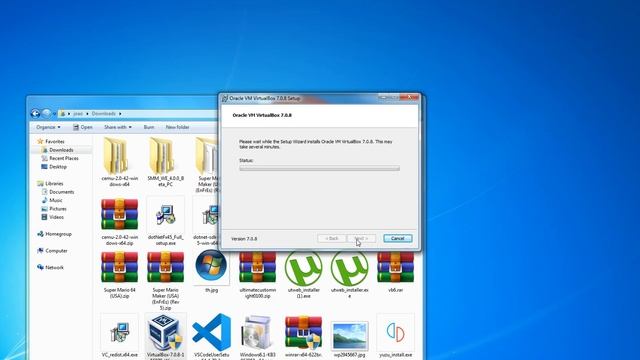Screen dimensions: 640x360
Task: Open the Documents library
Action: coord(62,192)
